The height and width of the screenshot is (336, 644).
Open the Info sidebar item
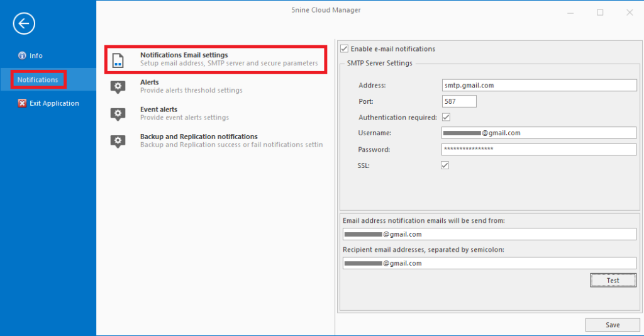click(x=30, y=55)
